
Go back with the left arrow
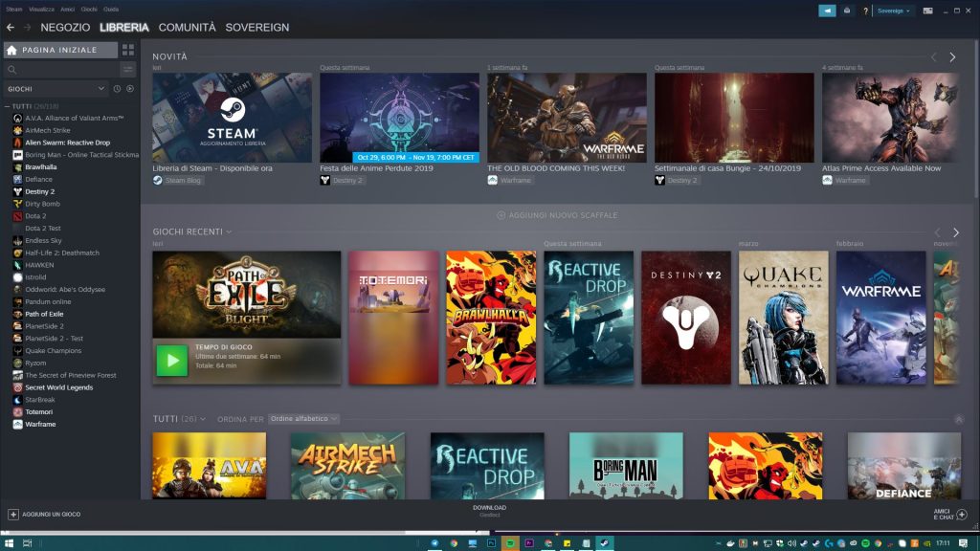11,28
